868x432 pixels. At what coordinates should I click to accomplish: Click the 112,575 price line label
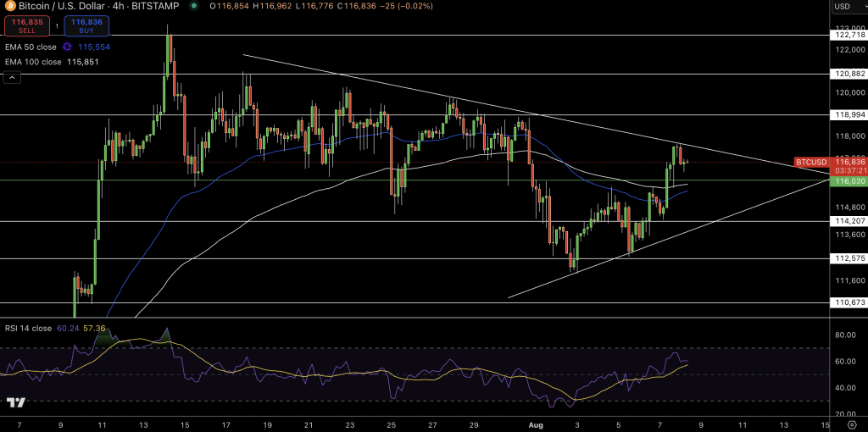pyautogui.click(x=848, y=258)
